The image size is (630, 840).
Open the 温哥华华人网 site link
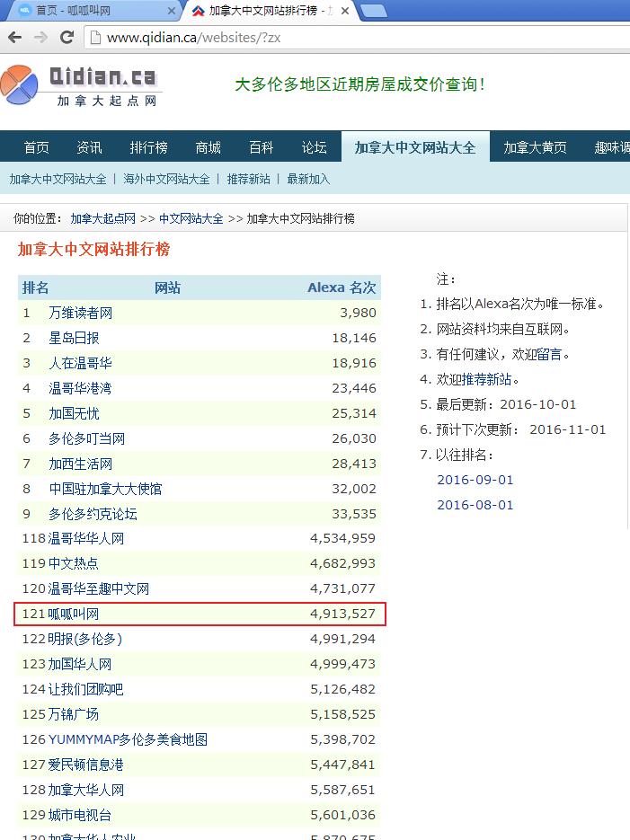[x=86, y=538]
